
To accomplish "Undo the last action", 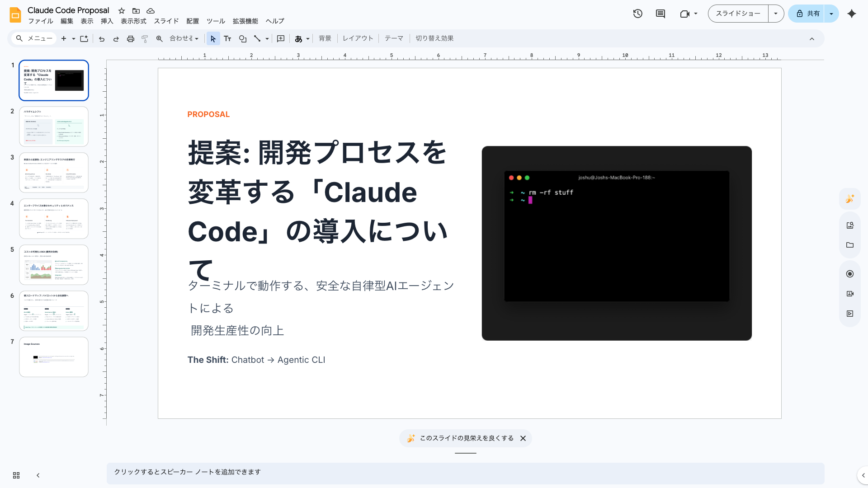I will pos(101,38).
